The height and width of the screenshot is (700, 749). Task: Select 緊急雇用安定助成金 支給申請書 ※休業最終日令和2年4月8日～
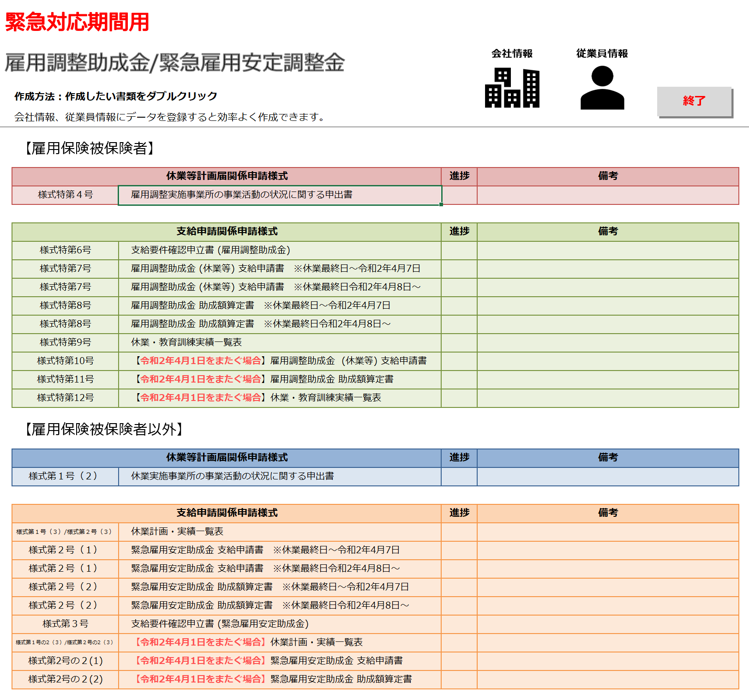pyautogui.click(x=280, y=569)
